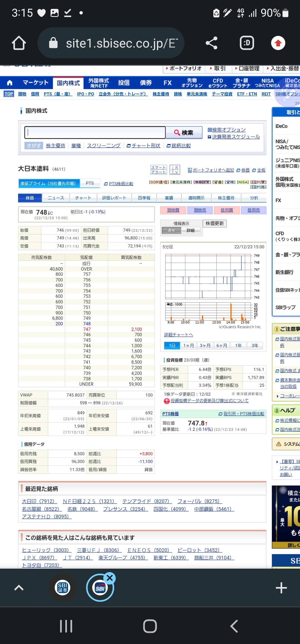Image resolution: width=300 pixels, height=644 pixels.
Task: Open スクリーニング link
Action: [104, 146]
